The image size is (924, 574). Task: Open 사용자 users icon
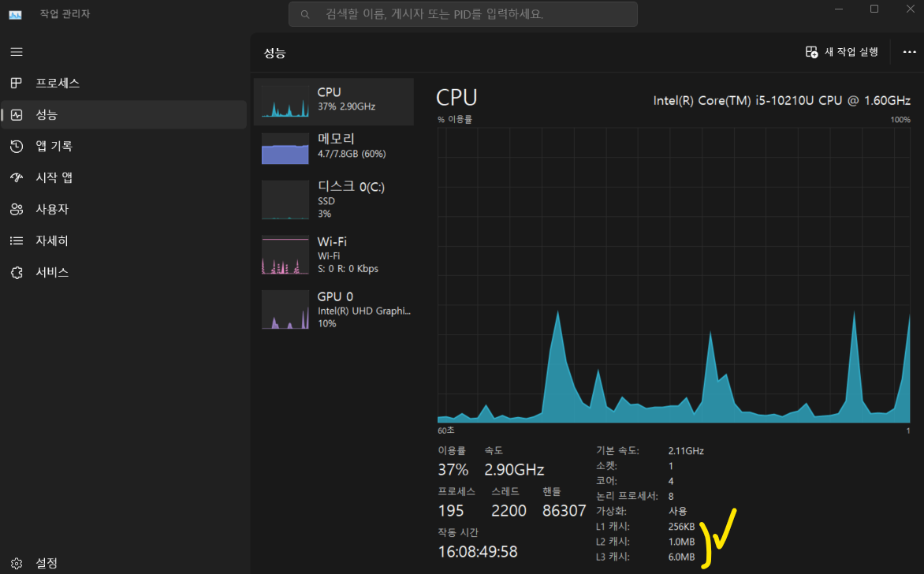[x=17, y=209]
